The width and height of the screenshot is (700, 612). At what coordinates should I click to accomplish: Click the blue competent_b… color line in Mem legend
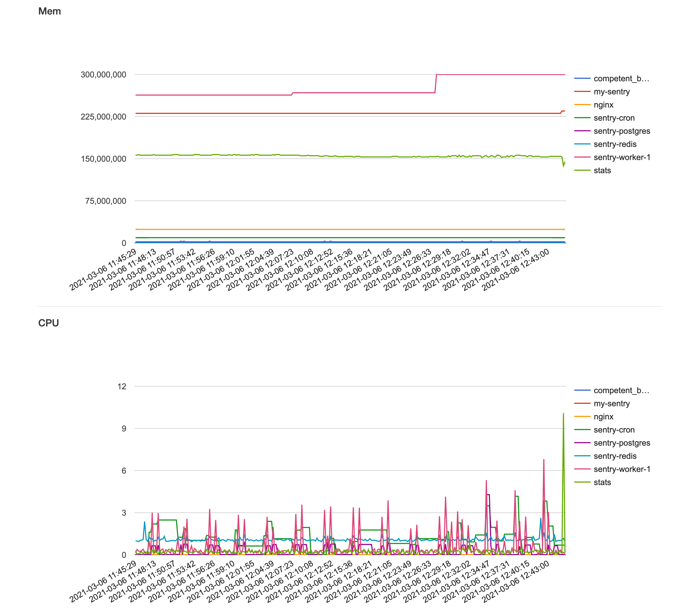coord(582,79)
